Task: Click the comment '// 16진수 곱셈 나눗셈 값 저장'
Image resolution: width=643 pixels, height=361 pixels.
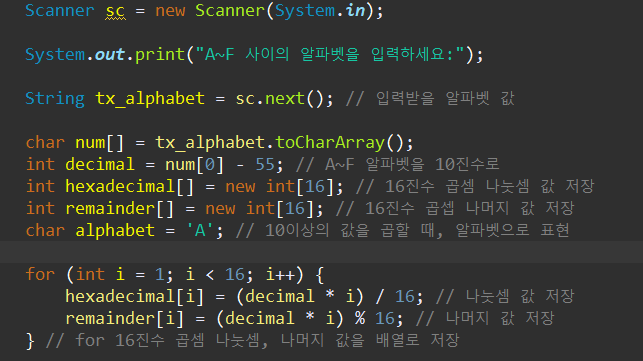Action: pos(475,187)
